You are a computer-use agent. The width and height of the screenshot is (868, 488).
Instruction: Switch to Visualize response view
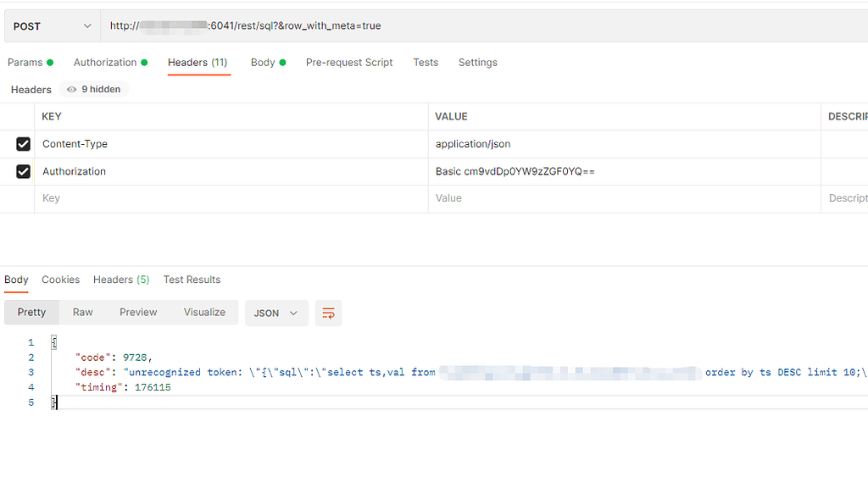click(x=205, y=312)
